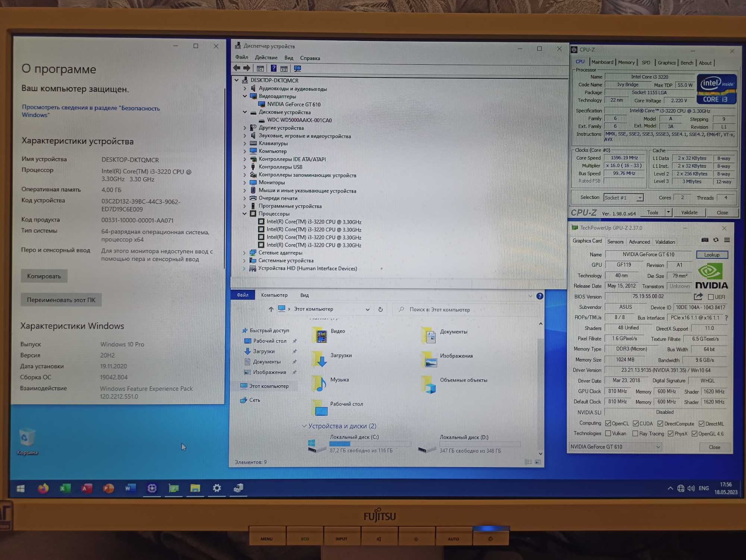
Task: Switch to the Sensors tab in GPU-Z
Action: (x=615, y=242)
